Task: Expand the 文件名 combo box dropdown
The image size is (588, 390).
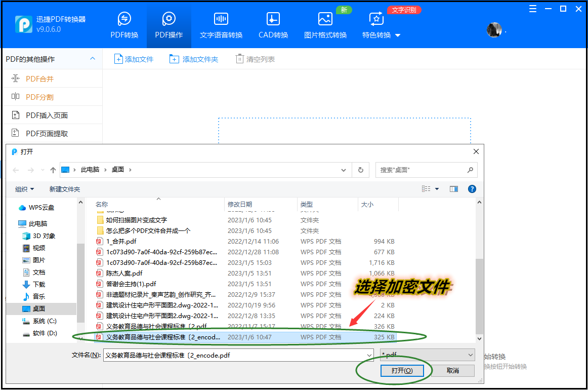Action: click(369, 355)
